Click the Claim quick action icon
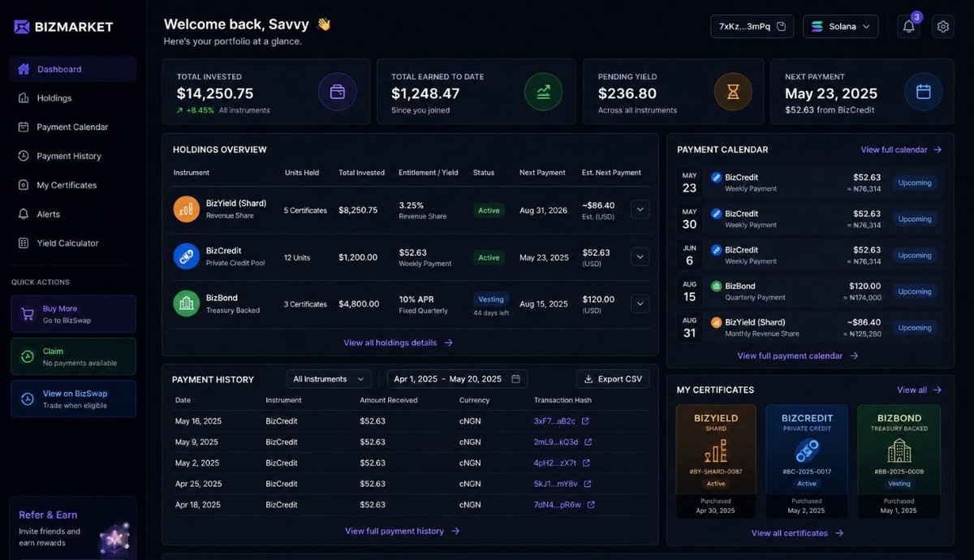 27,356
